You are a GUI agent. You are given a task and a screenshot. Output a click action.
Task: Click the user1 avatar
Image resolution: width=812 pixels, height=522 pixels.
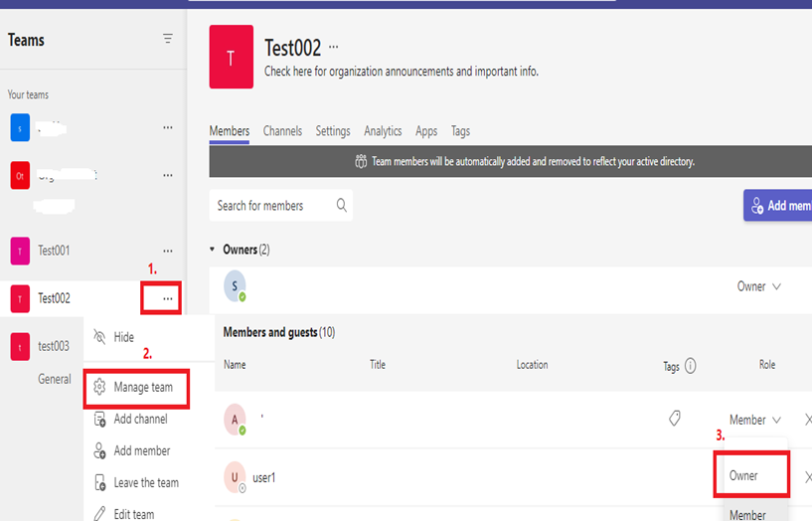(x=235, y=477)
